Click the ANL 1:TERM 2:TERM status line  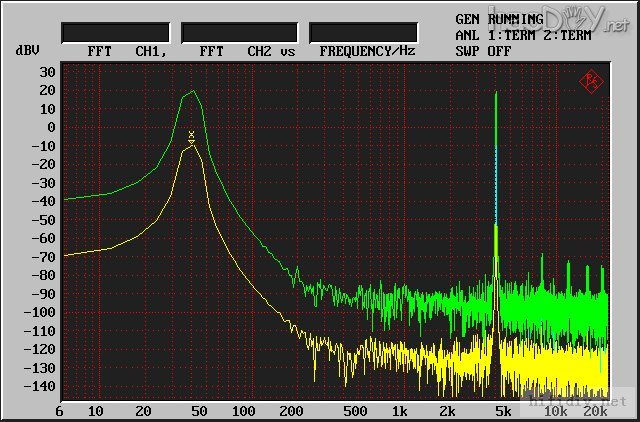(523, 34)
